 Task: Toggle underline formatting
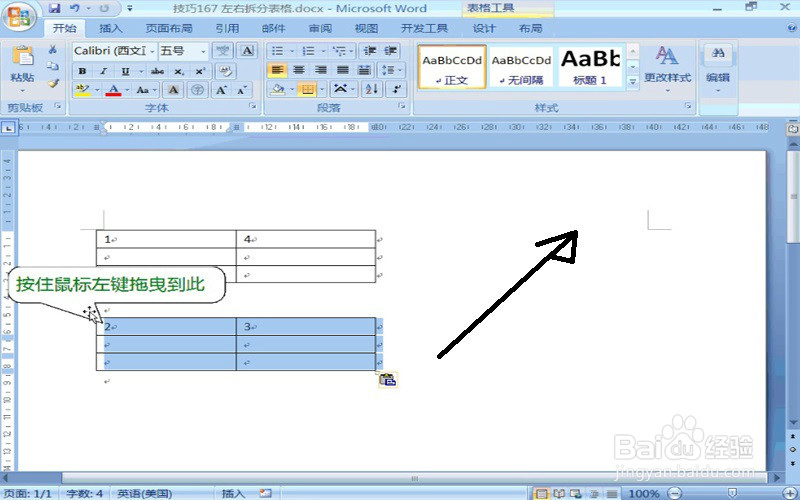click(125, 71)
